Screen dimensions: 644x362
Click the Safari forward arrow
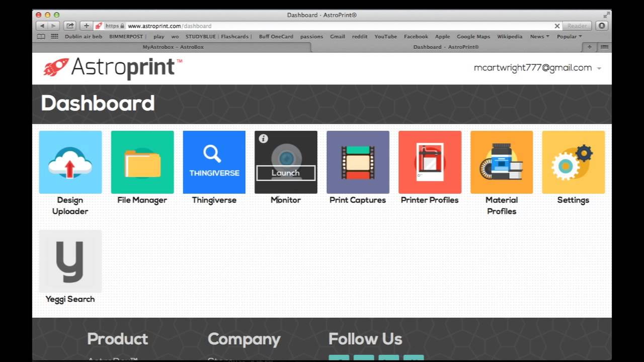[x=53, y=26]
